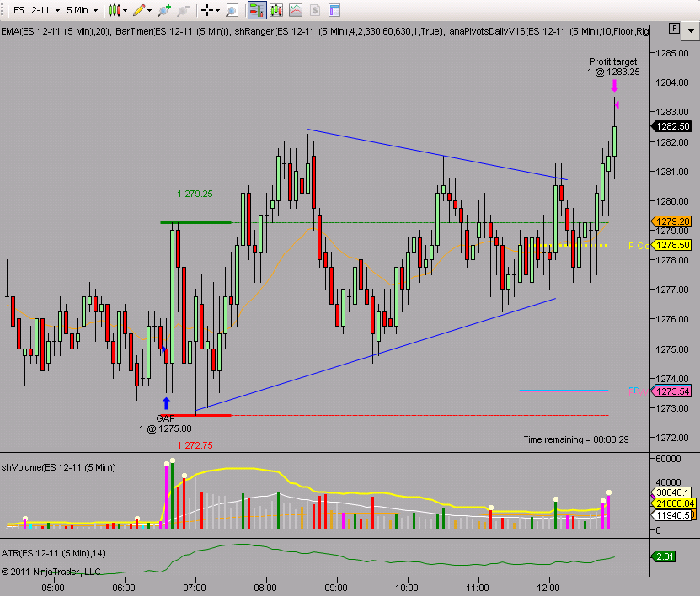
Task: Click the small magenta triangle beside last candle
Action: (x=617, y=105)
